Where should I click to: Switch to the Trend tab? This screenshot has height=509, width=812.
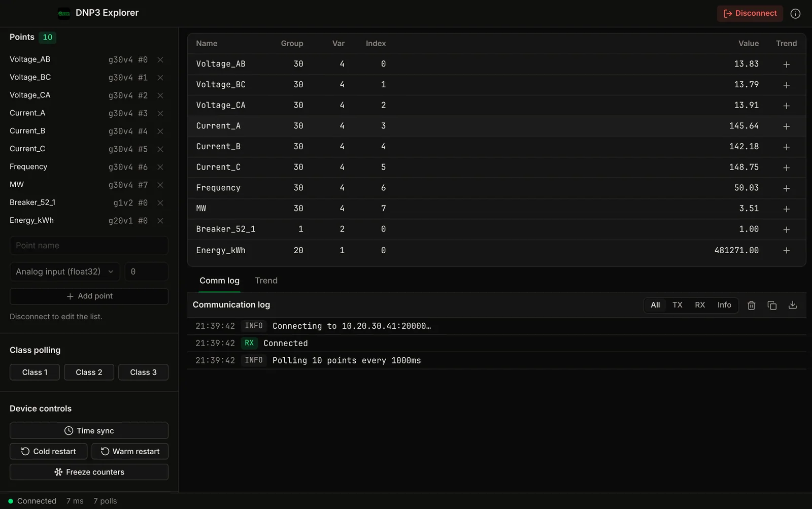click(x=266, y=281)
